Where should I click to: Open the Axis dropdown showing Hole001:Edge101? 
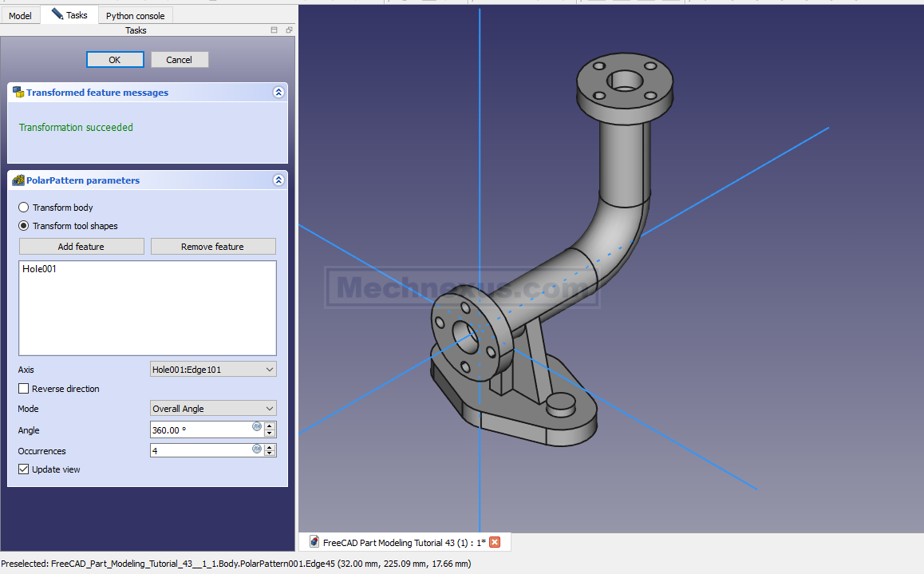coord(213,369)
